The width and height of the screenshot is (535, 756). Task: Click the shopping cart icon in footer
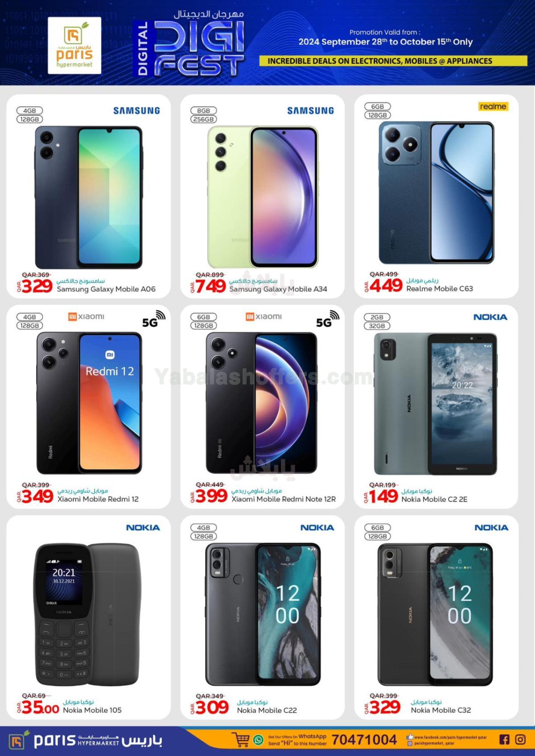pyautogui.click(x=241, y=740)
